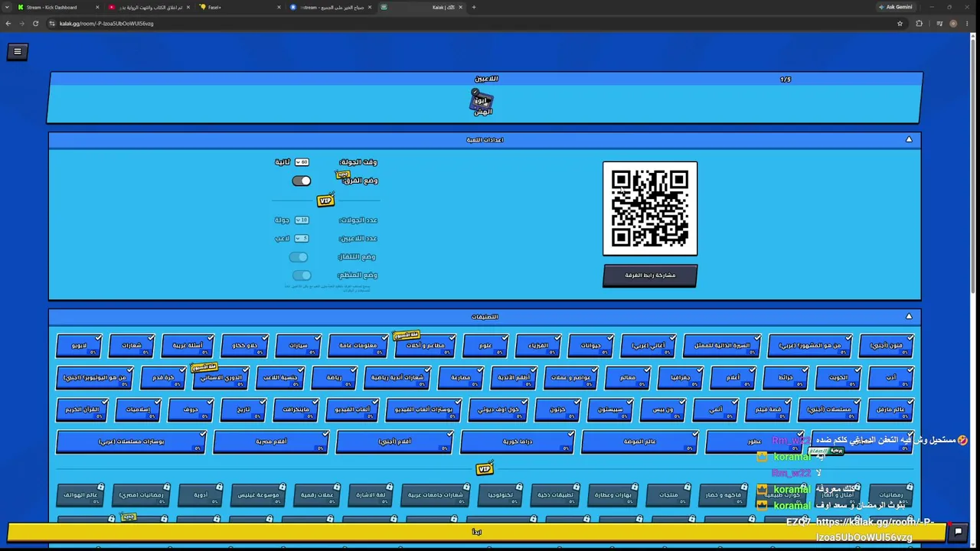Click locked category رمضانيات (مصري)
The height and width of the screenshot is (551, 980).
(x=142, y=495)
